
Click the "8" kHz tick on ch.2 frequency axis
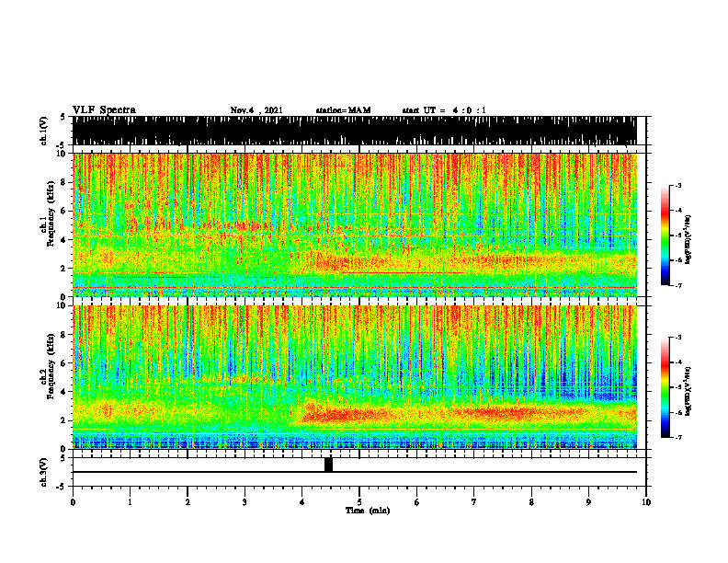63,335
